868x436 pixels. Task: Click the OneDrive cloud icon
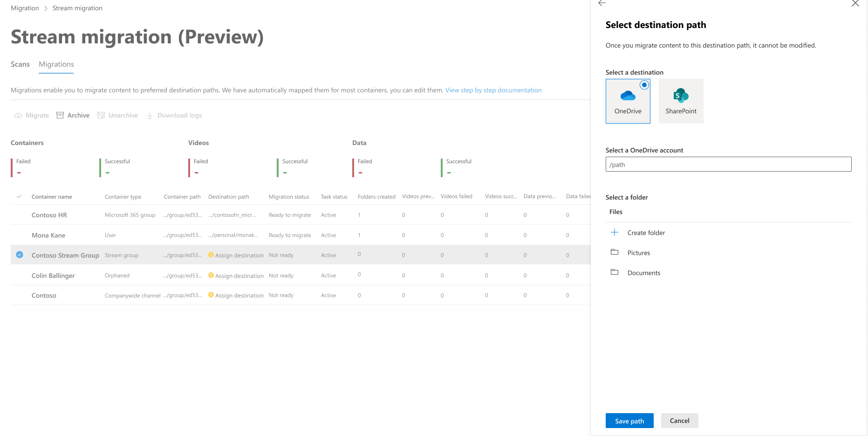tap(628, 96)
